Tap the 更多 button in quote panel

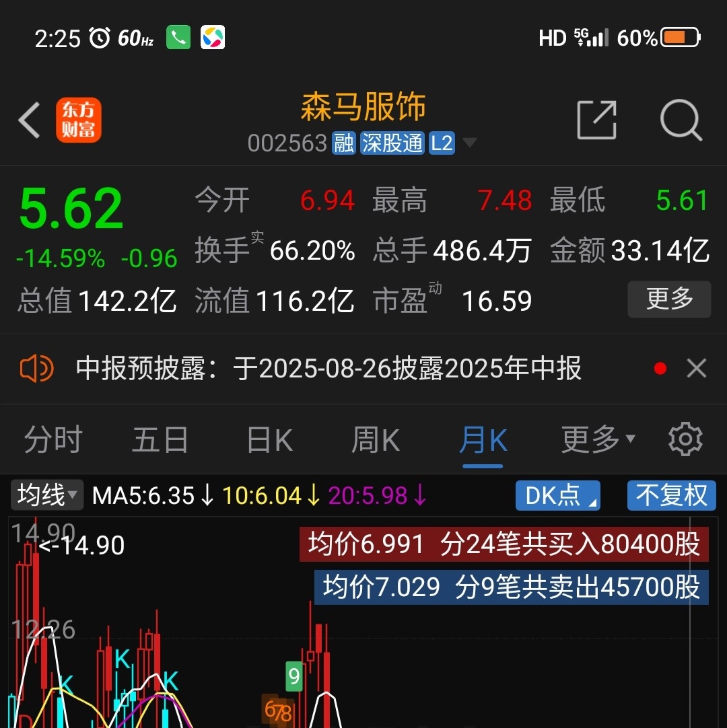(x=669, y=299)
